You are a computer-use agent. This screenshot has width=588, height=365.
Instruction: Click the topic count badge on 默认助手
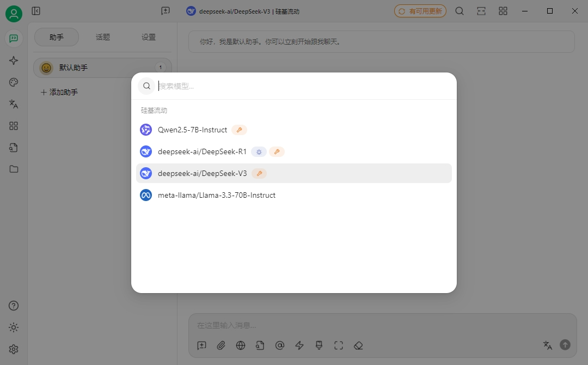click(x=161, y=68)
